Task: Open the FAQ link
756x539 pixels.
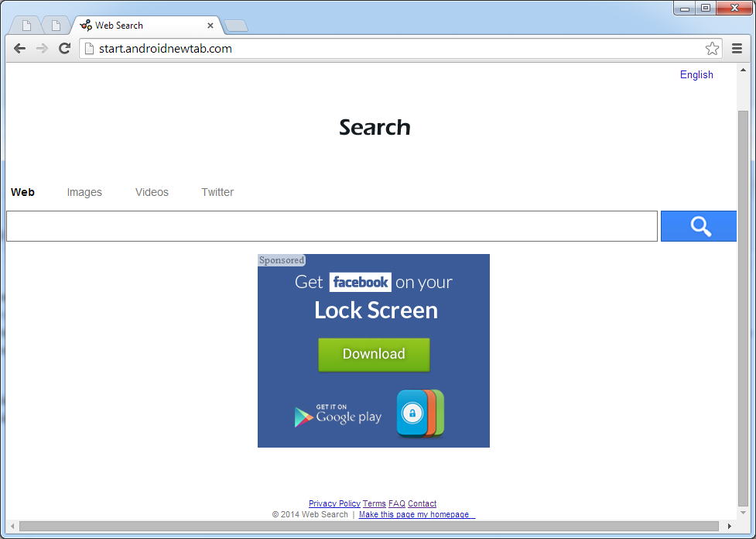Action: [x=397, y=503]
